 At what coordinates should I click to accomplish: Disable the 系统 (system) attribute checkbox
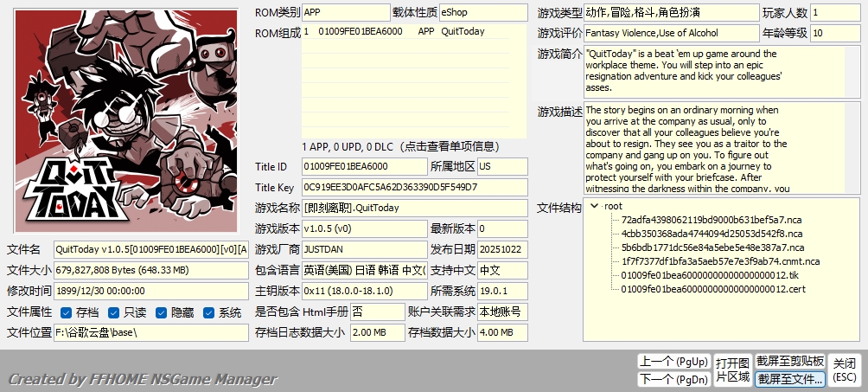click(x=208, y=312)
